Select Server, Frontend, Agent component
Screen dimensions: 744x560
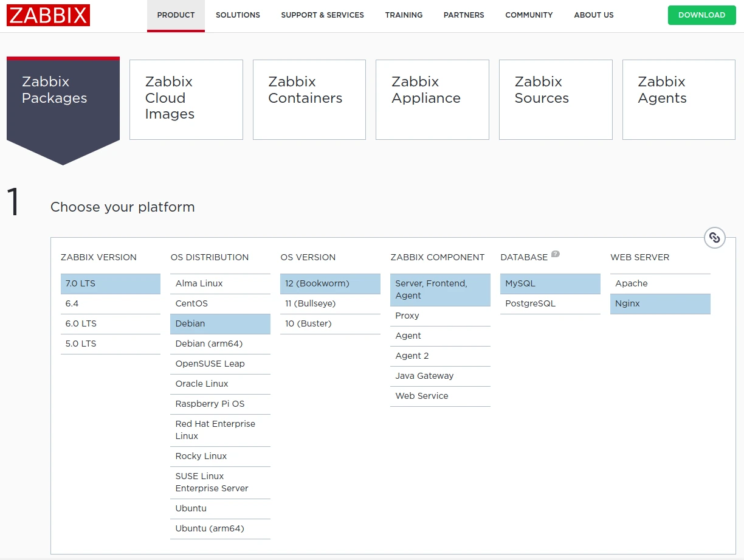click(441, 290)
